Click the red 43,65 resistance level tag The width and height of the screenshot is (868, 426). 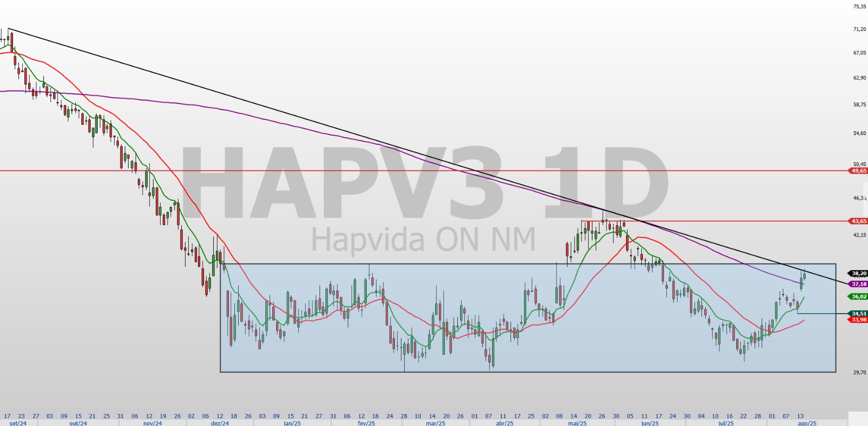858,221
